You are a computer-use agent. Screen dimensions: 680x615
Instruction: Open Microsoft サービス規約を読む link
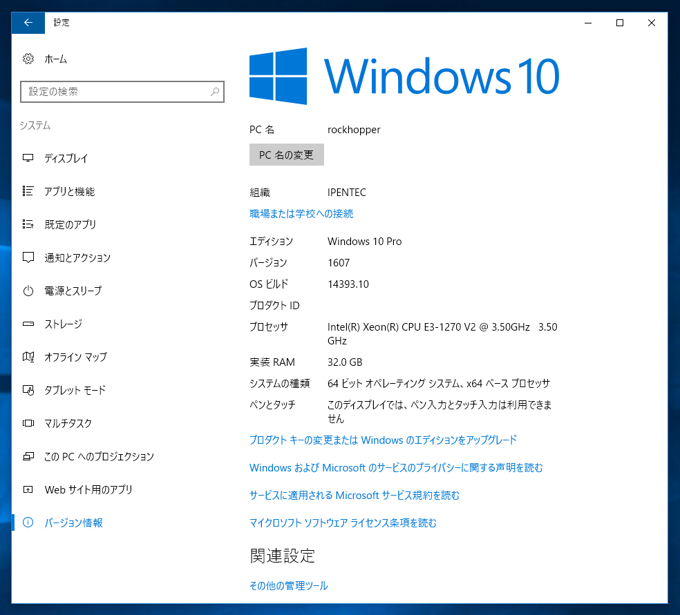[x=354, y=495]
